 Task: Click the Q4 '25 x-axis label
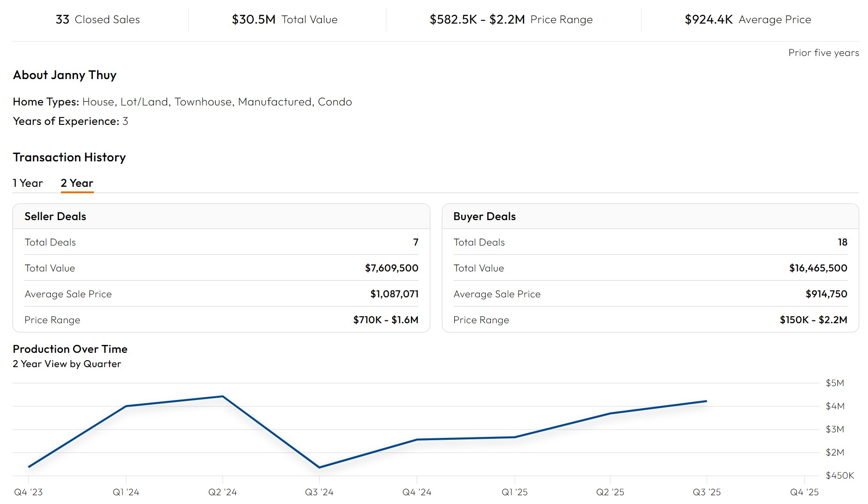coord(804,492)
